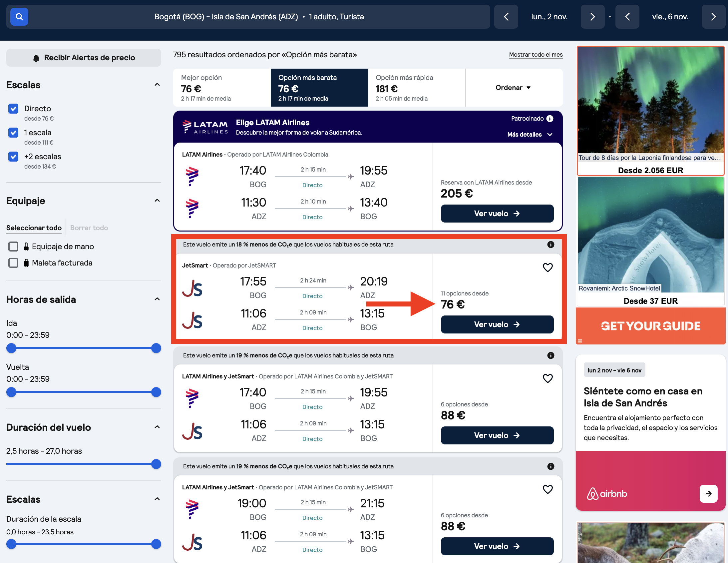Select the Opción más rápida tab

(x=416, y=88)
